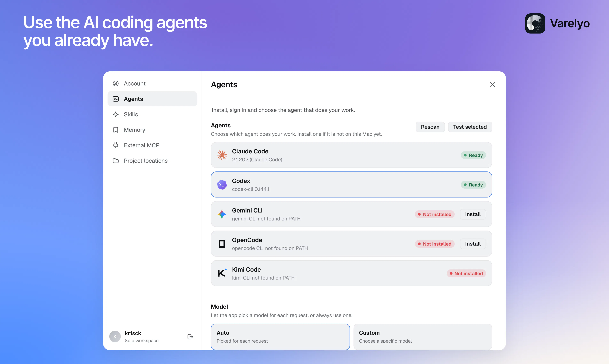
Task: Click the '2.1.202 (Claude Code)' version text
Action: 257,160
